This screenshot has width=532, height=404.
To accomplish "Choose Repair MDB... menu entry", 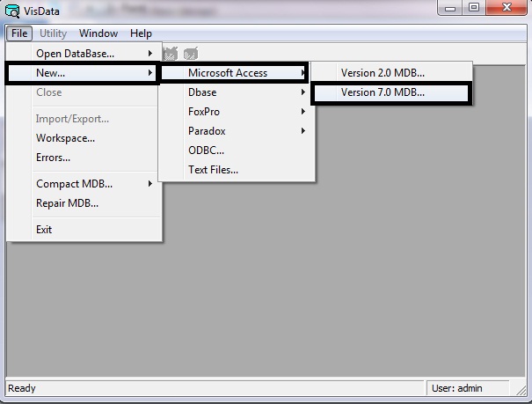I will pyautogui.click(x=84, y=203).
